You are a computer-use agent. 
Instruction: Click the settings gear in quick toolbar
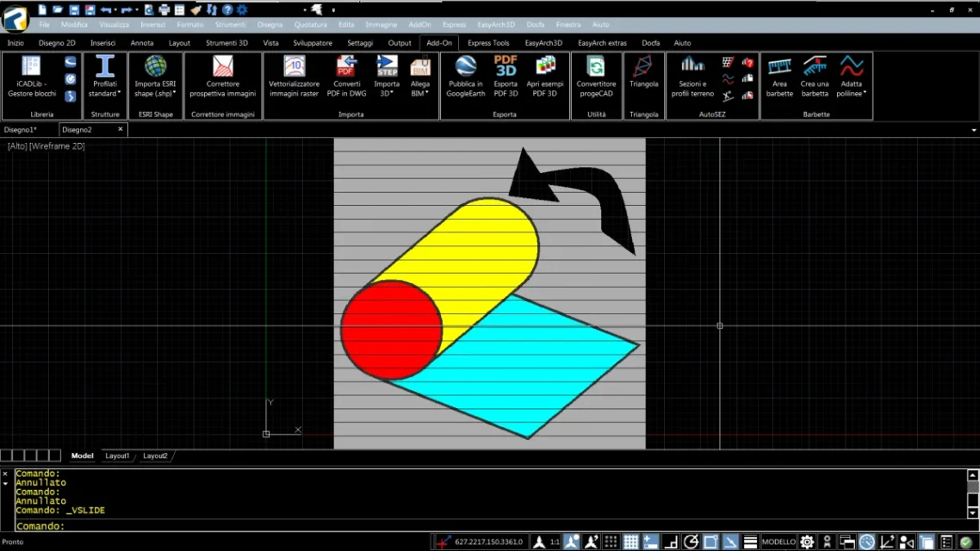pos(243,10)
